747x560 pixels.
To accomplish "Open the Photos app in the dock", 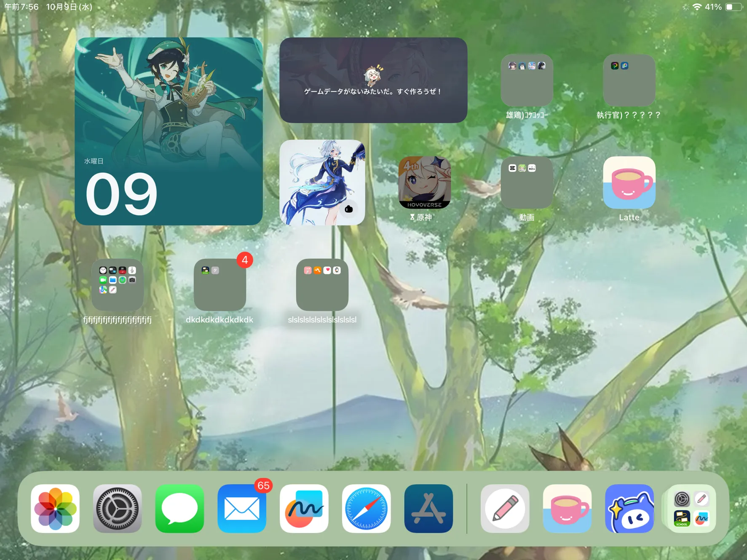I will (55, 508).
